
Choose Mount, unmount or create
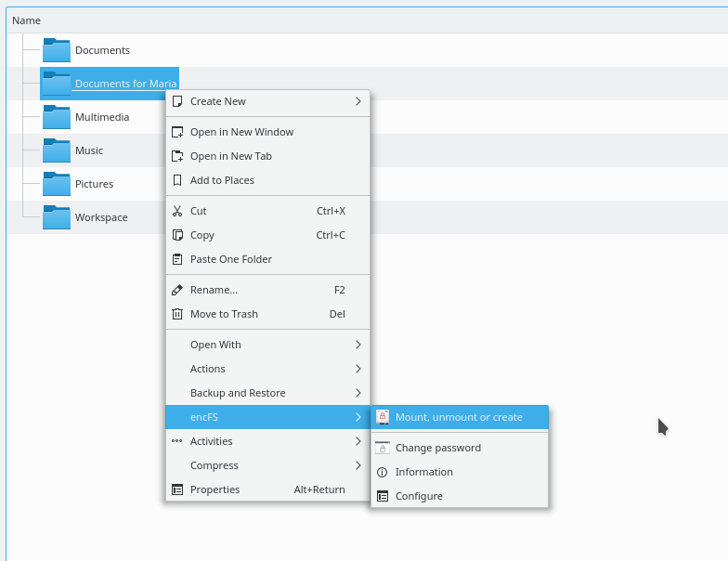point(459,417)
